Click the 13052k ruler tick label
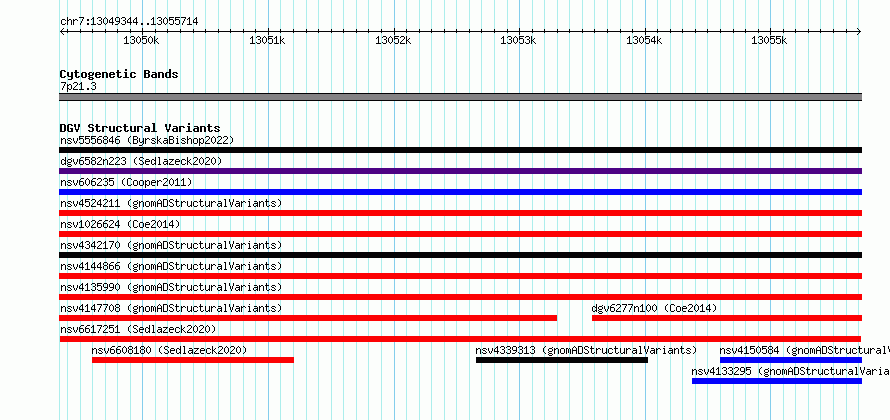The height and width of the screenshot is (420, 890). [x=393, y=40]
